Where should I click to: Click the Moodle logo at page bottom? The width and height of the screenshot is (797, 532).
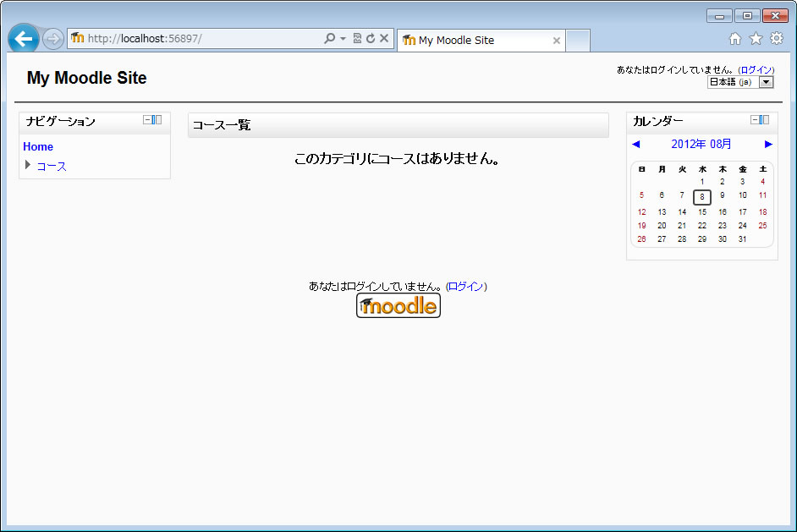[398, 306]
